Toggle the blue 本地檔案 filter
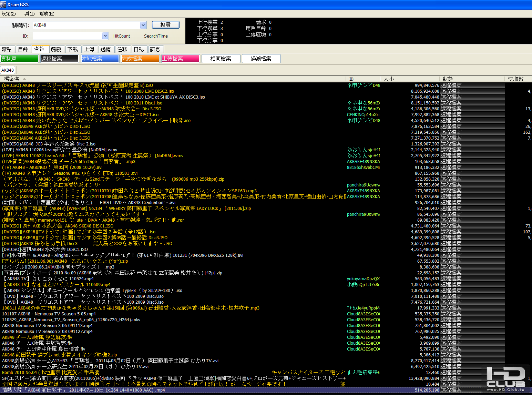This screenshot has height=395, width=532. tap(100, 59)
